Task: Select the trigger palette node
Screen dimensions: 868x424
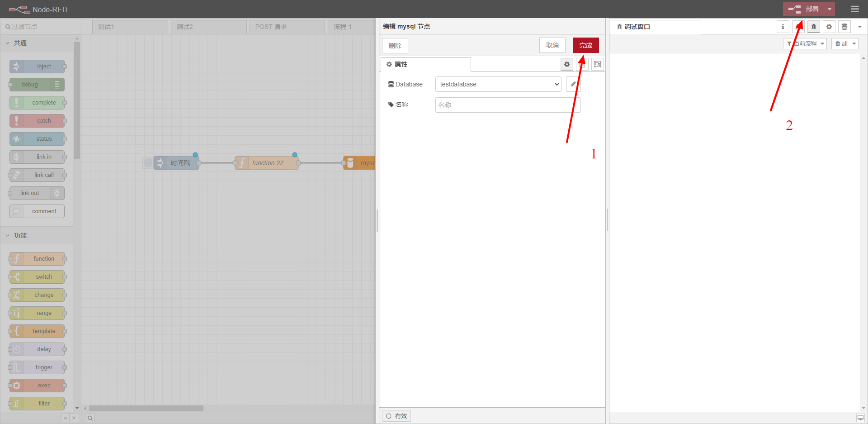Action: coord(37,367)
